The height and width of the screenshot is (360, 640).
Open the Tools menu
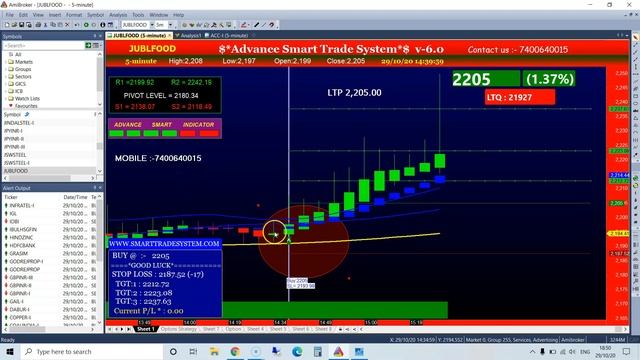point(138,15)
